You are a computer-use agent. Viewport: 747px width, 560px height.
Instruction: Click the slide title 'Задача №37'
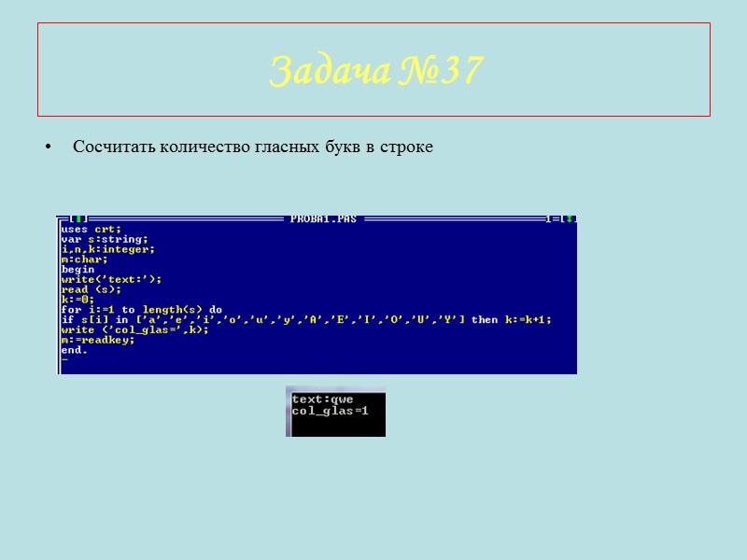click(x=376, y=70)
